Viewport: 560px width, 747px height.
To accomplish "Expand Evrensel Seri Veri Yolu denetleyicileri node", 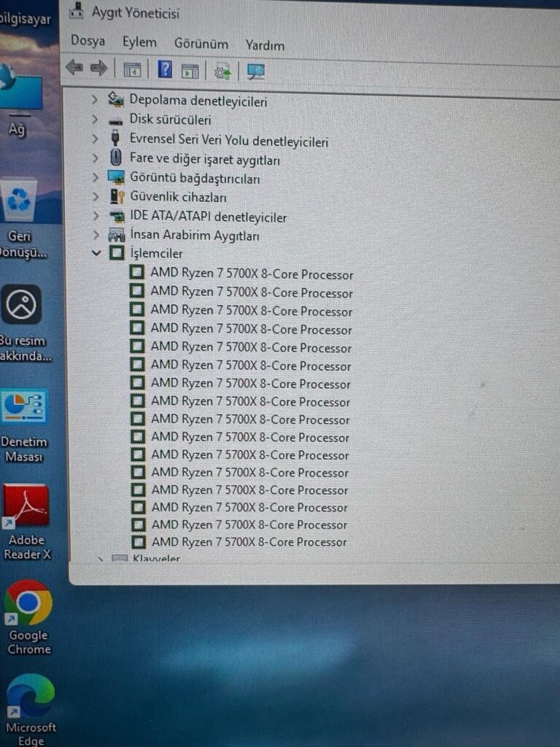I will coord(95,139).
